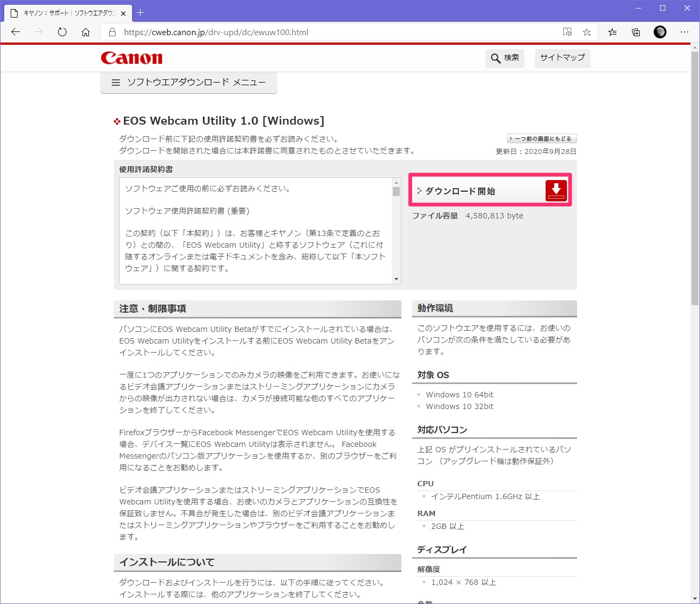Click the 対応パソコン heading
Screen dimensions: 700x604
click(442, 430)
